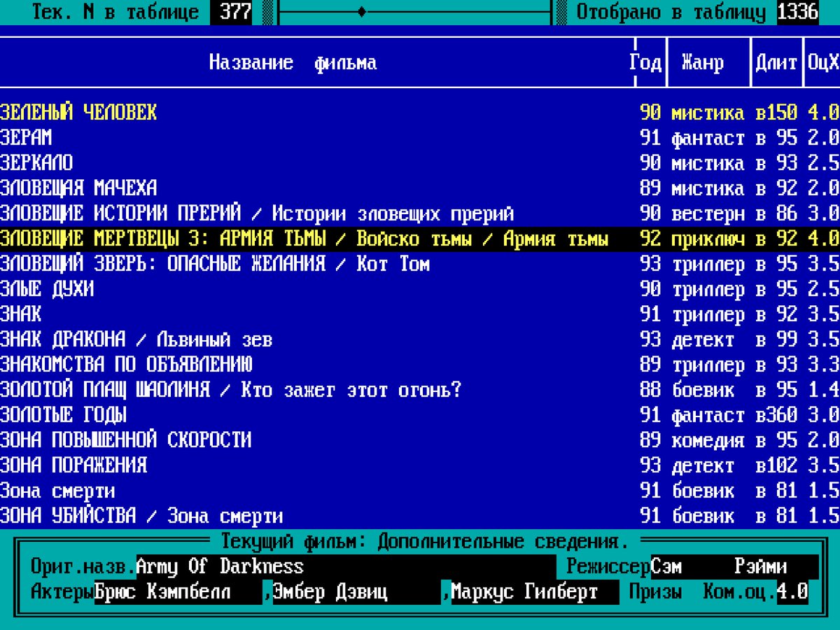
Task: Select 'ЗОНА УБИЙСТВА / Зона смерти' row
Action: point(420,516)
